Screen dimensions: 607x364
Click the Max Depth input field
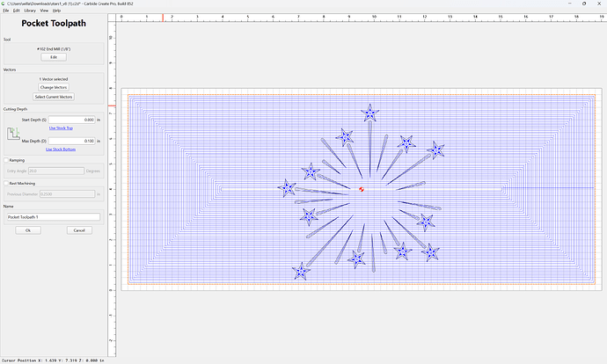click(71, 141)
